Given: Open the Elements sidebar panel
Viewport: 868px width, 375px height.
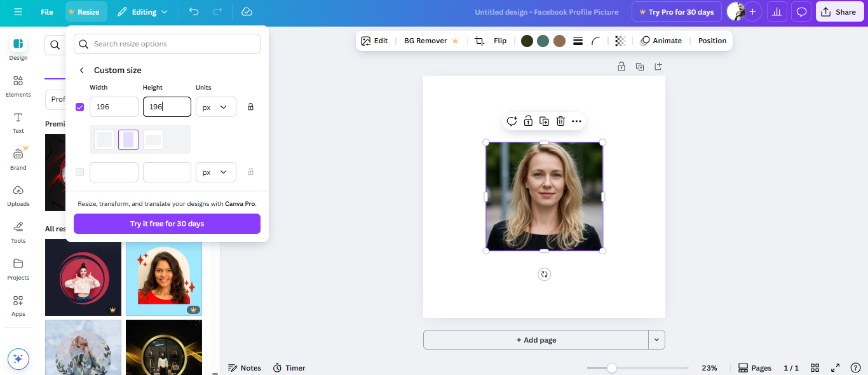Looking at the screenshot, I should 18,86.
